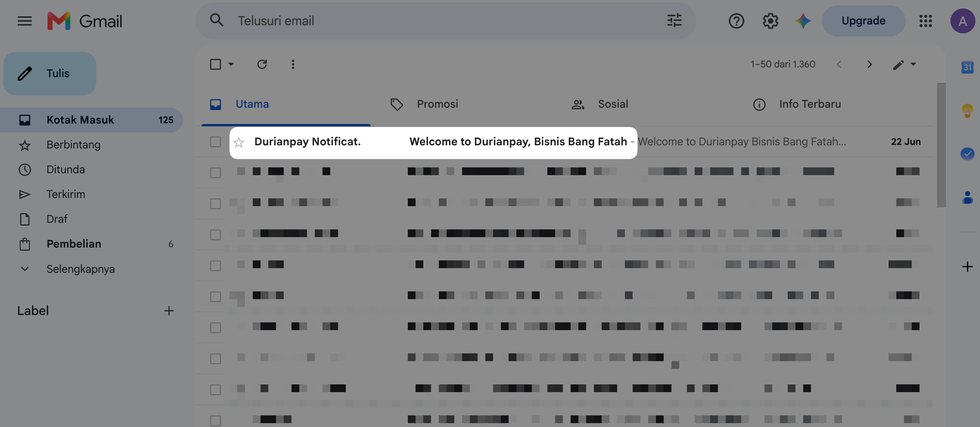Open Settings gear icon
Screen dimensions: 980x427
pyautogui.click(x=770, y=21)
